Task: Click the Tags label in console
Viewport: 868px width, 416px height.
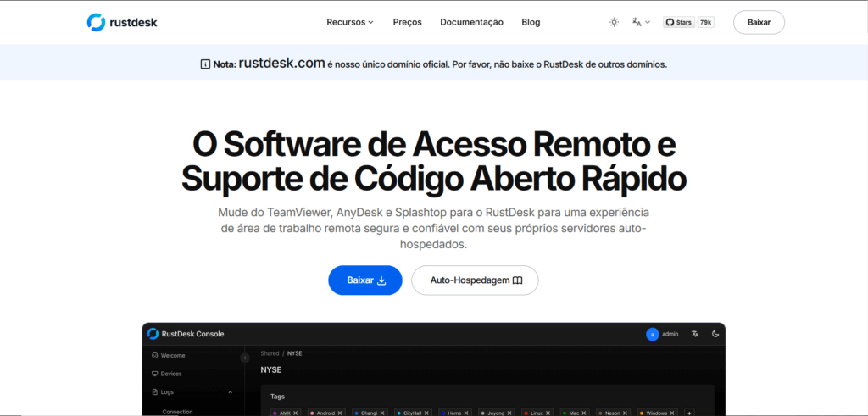Action: point(278,397)
